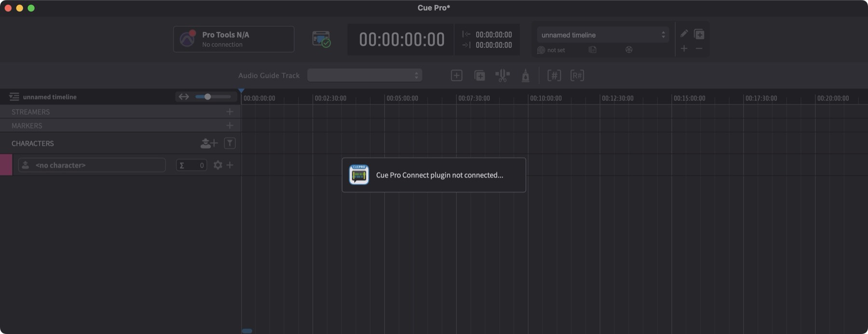Viewport: 868px width, 334px height.
Task: Click the Pro Tools connection status button
Action: (x=233, y=39)
